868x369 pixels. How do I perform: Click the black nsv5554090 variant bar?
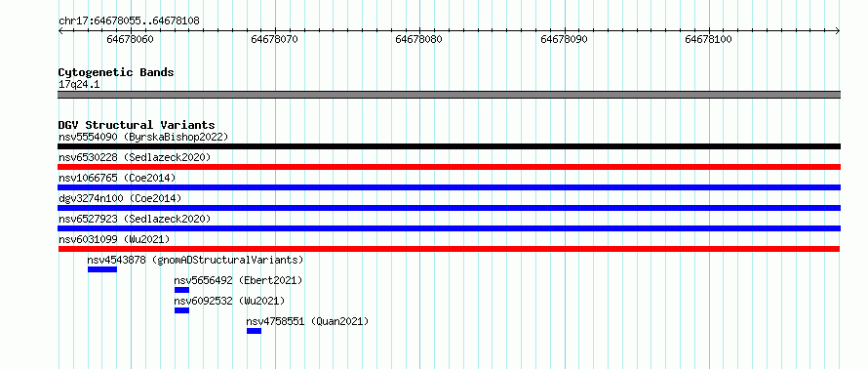(x=449, y=146)
